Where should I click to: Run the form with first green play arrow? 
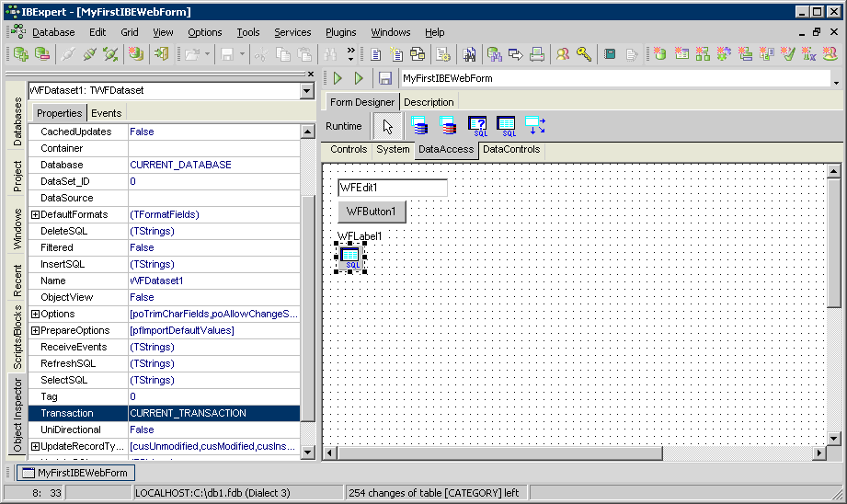[338, 78]
